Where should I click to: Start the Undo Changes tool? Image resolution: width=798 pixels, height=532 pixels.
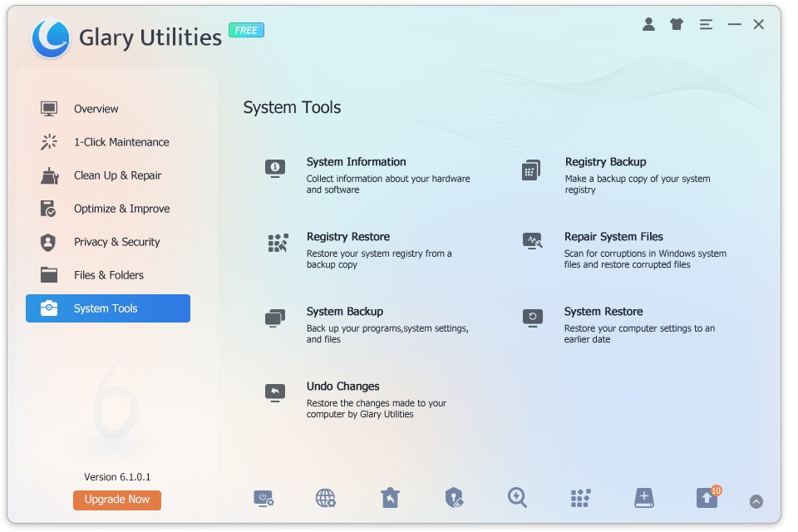point(342,387)
